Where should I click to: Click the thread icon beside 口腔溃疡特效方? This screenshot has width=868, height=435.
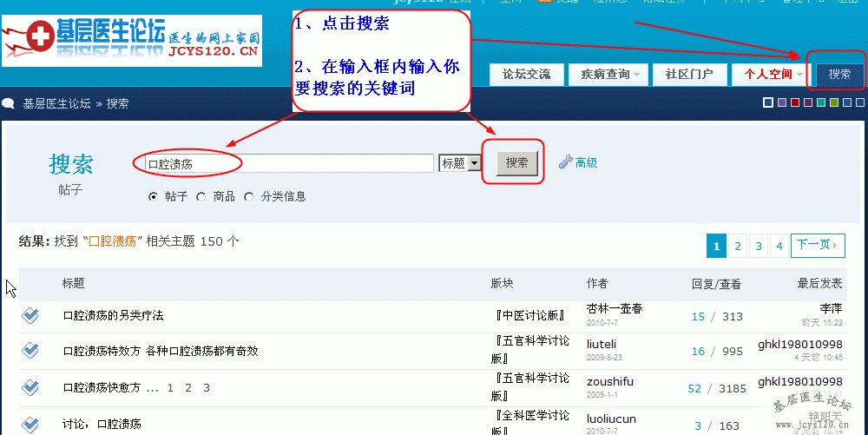30,350
